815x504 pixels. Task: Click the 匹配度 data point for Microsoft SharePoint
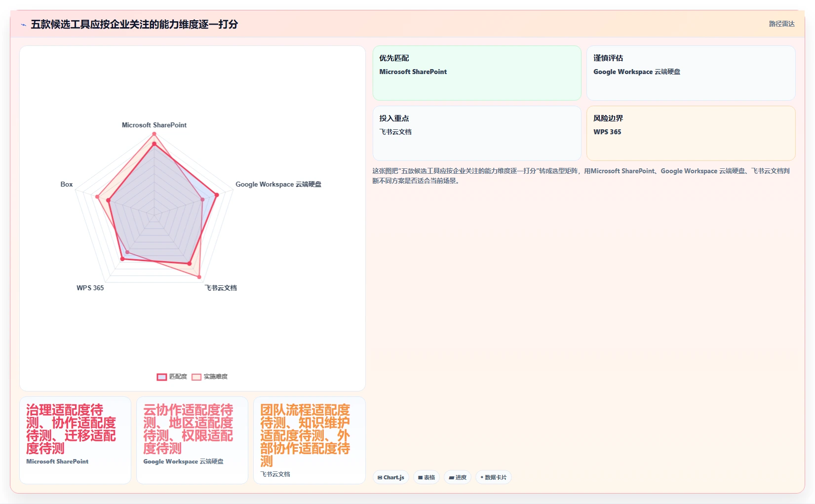(x=154, y=144)
